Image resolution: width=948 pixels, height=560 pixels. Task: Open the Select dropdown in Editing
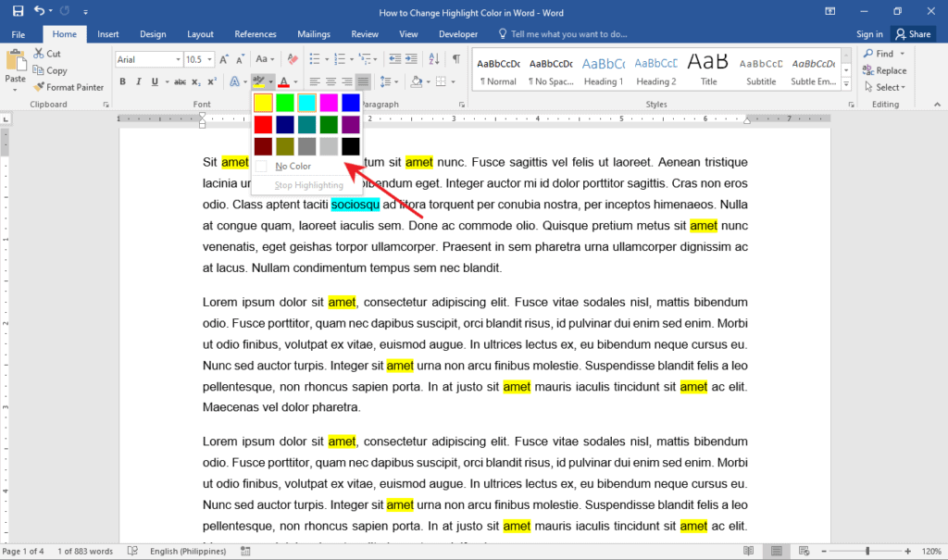point(885,87)
